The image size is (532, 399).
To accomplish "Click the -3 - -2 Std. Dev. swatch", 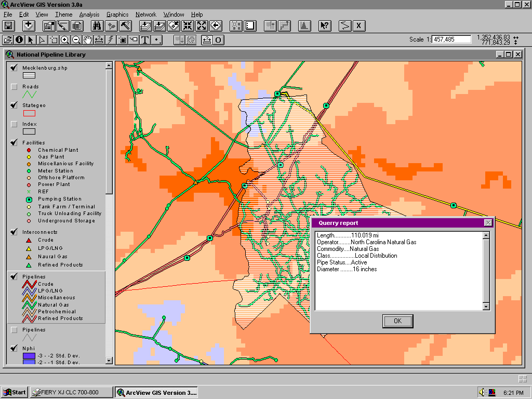I will 29,356.
